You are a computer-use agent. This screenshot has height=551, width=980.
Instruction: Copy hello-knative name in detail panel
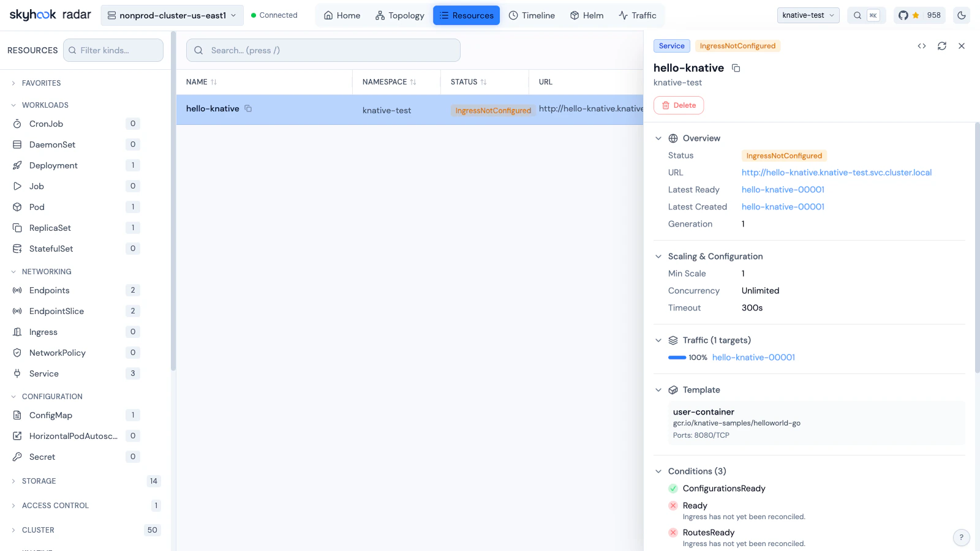coord(736,68)
